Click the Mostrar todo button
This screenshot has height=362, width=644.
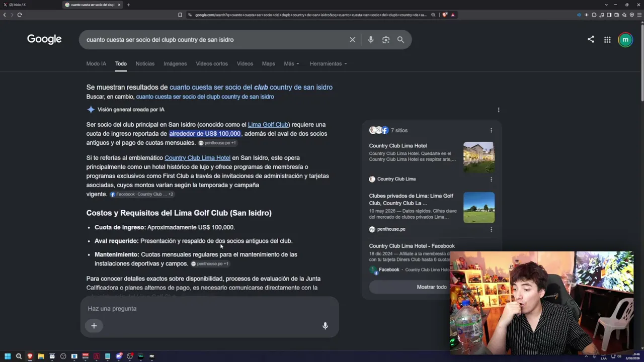432,287
